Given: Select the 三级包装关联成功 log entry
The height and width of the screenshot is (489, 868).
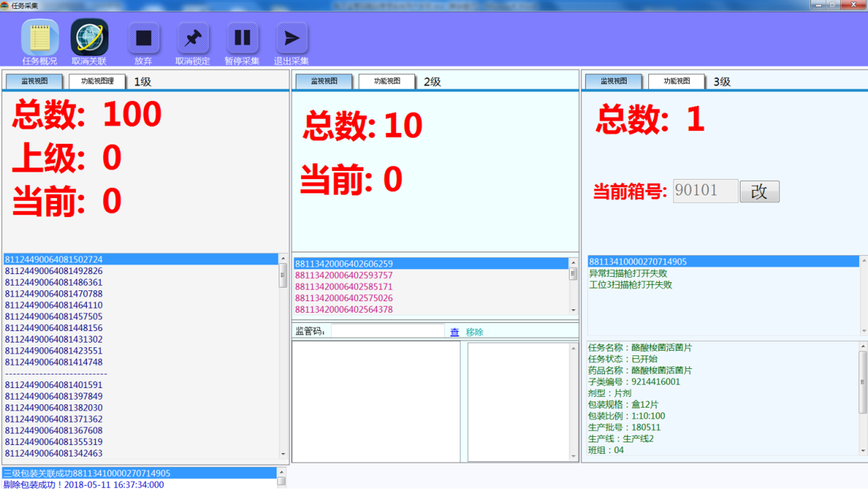Looking at the screenshot, I should click(x=140, y=473).
